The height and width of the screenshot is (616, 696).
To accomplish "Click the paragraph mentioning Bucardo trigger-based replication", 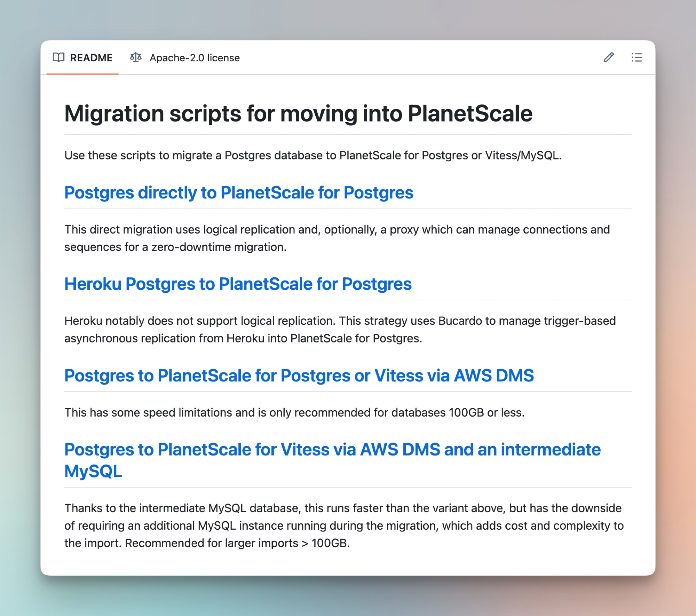I will [x=340, y=321].
